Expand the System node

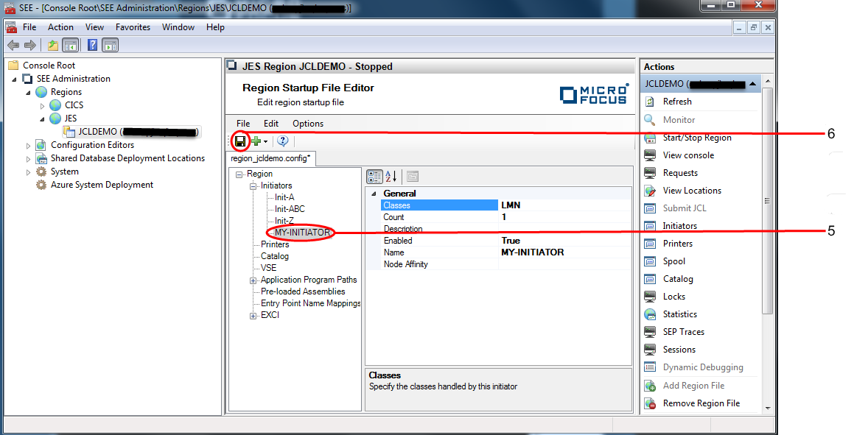click(x=28, y=172)
